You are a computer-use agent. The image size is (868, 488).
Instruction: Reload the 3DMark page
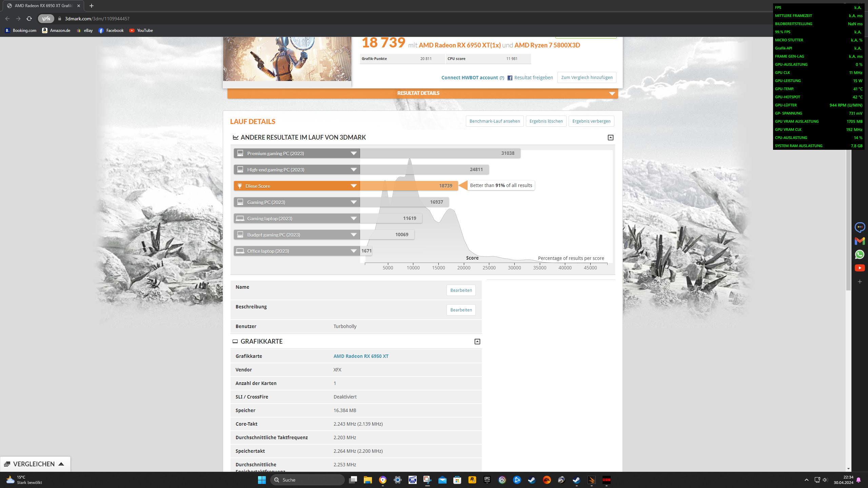tap(29, 19)
